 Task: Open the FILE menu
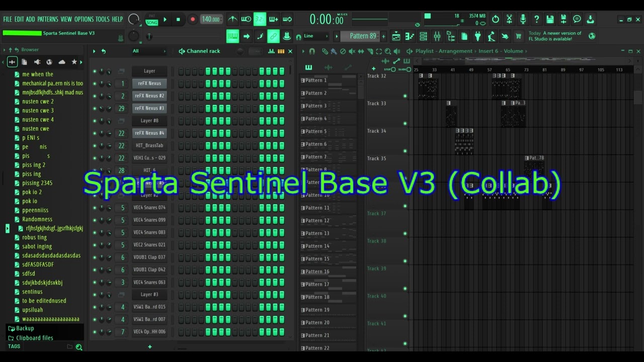[x=8, y=19]
